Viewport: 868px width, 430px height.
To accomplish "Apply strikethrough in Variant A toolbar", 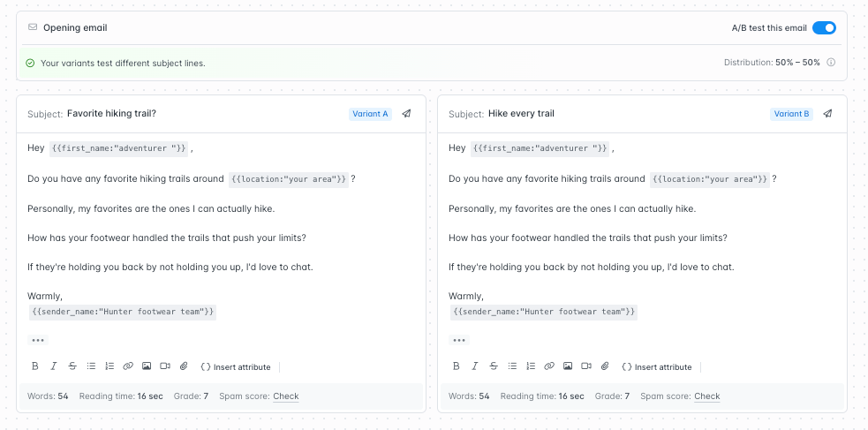I will [x=72, y=366].
